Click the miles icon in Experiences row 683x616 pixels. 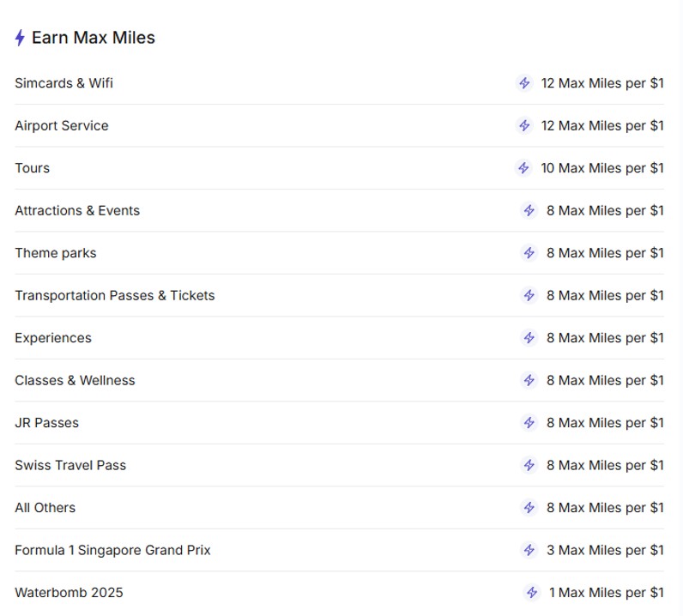coord(529,338)
